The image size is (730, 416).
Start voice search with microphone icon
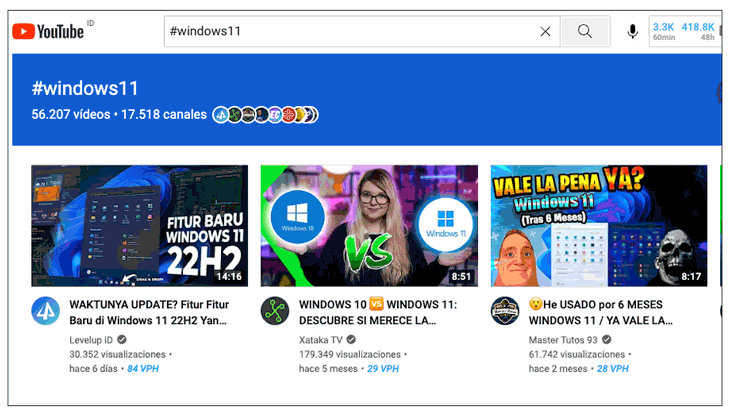(x=632, y=32)
